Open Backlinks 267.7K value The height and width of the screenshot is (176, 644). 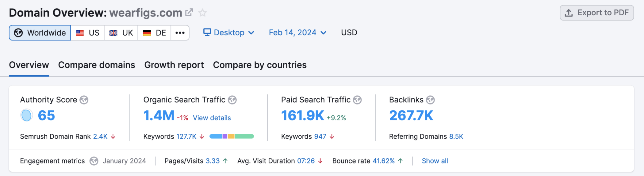[411, 116]
